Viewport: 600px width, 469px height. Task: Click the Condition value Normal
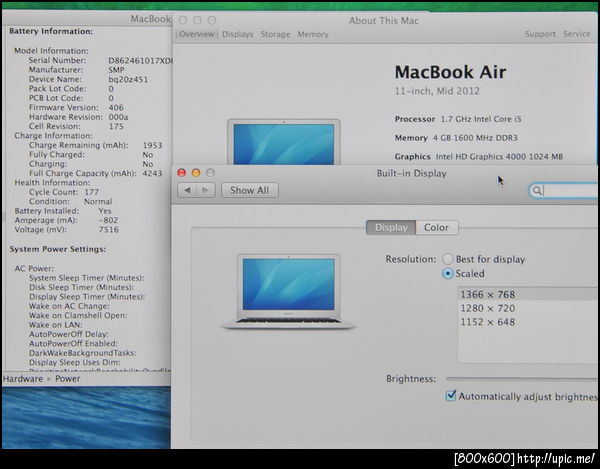pos(98,202)
